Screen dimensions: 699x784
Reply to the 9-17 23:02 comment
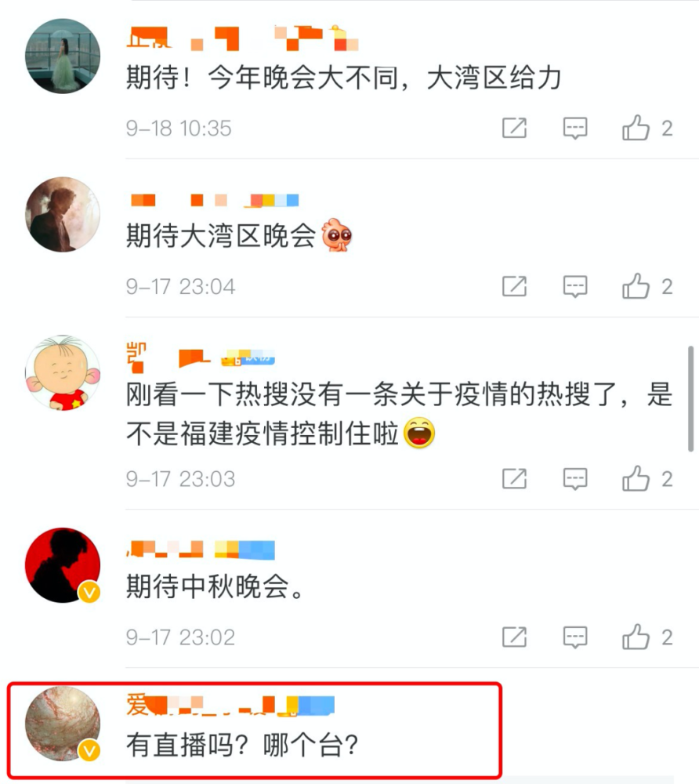575,637
